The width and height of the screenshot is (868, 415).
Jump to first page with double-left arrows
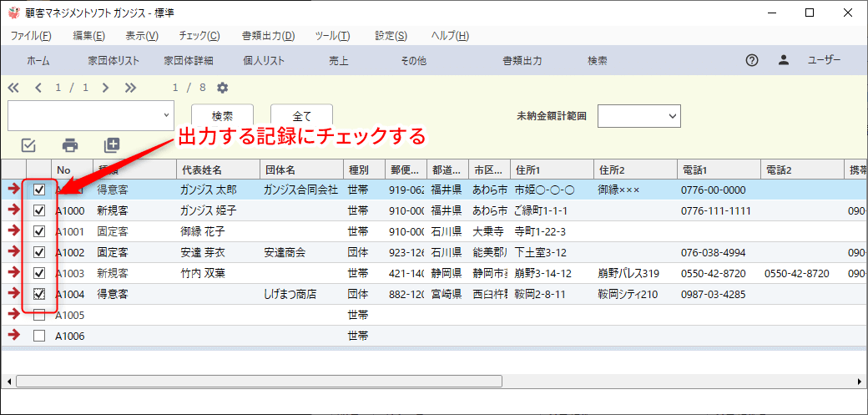click(x=13, y=88)
